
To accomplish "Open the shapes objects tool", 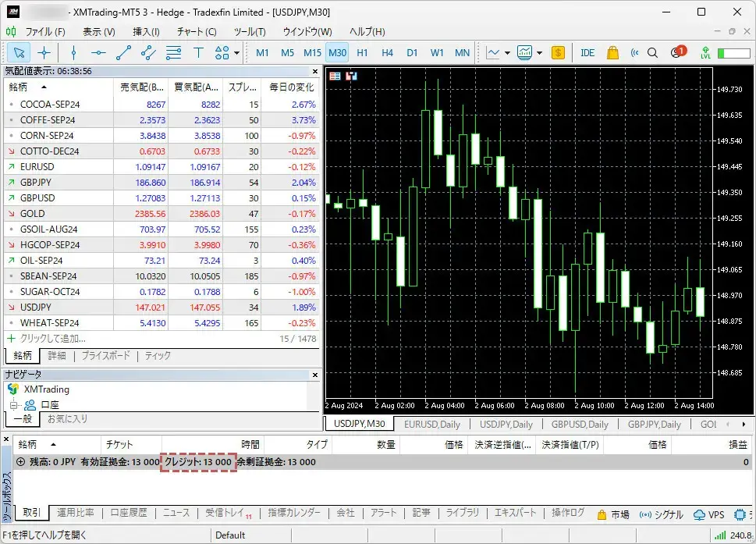I will click(x=222, y=52).
